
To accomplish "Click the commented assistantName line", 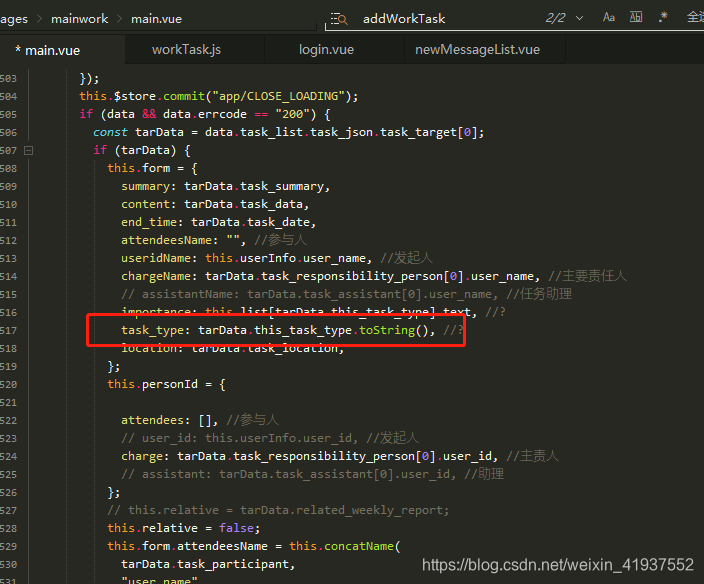I will [x=309, y=294].
